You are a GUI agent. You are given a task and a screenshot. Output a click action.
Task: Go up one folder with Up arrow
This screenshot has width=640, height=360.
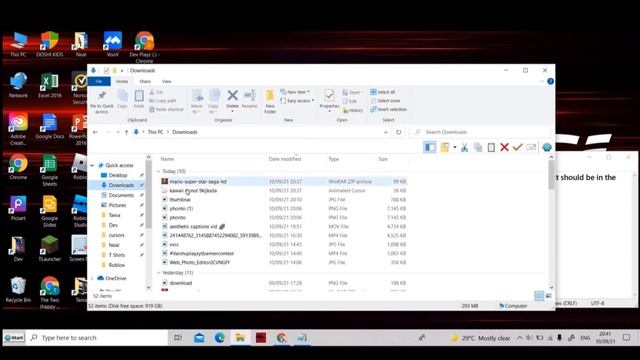127,132
